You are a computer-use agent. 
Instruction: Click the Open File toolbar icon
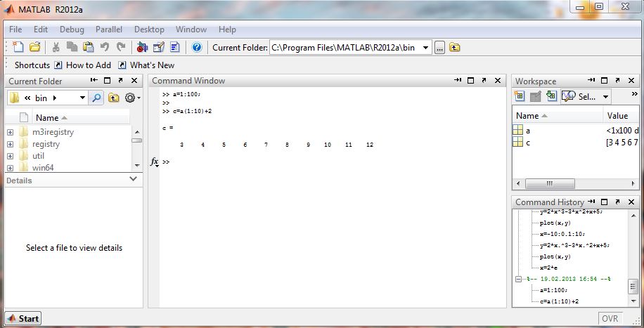35,47
